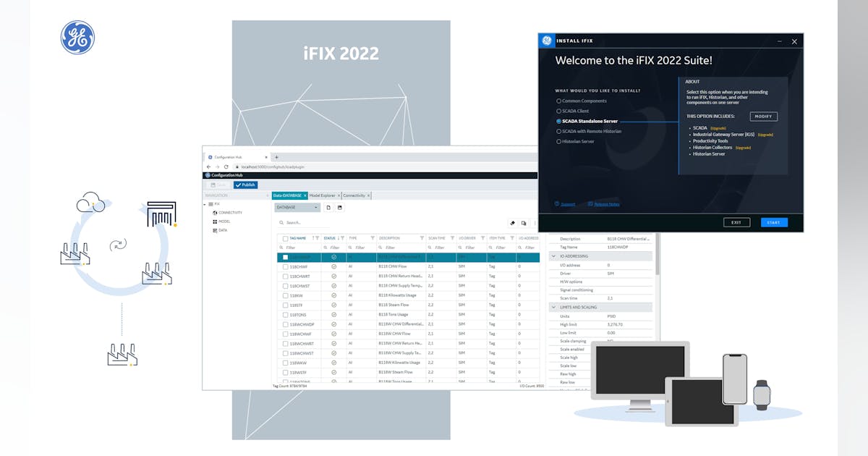This screenshot has height=456, width=868.
Task: Open DATA in the navigation tree
Action: click(220, 230)
